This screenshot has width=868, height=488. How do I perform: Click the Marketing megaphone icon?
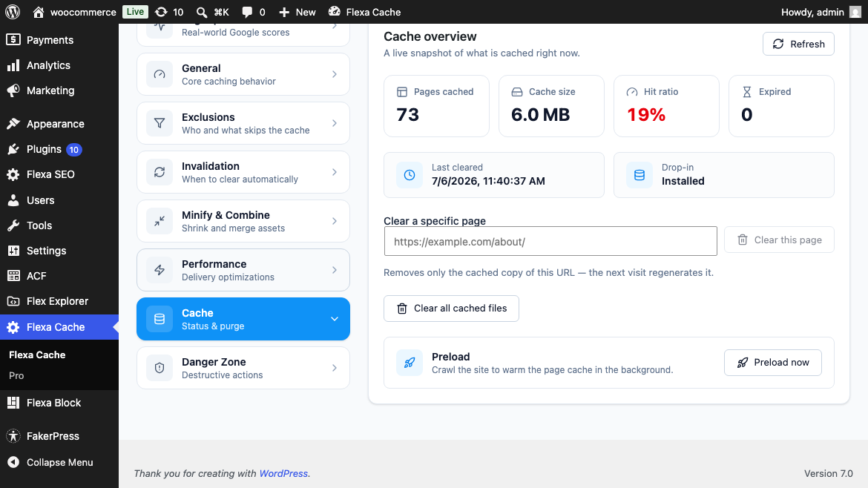pos(13,90)
